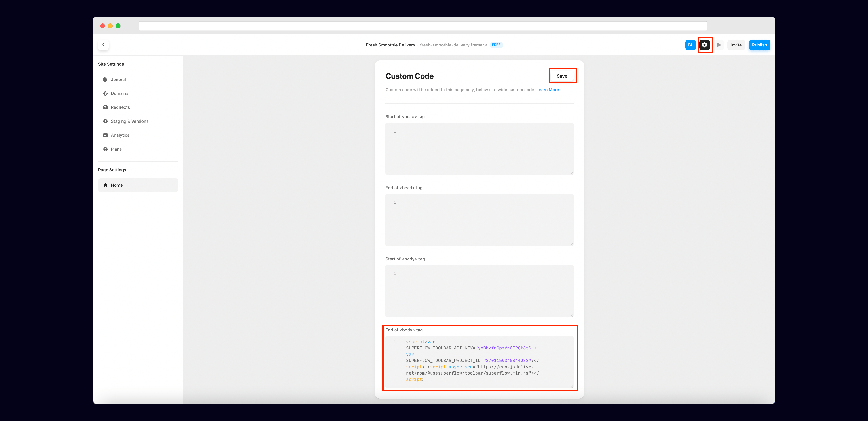Click the browser address bar
This screenshot has width=868, height=421.
click(423, 26)
